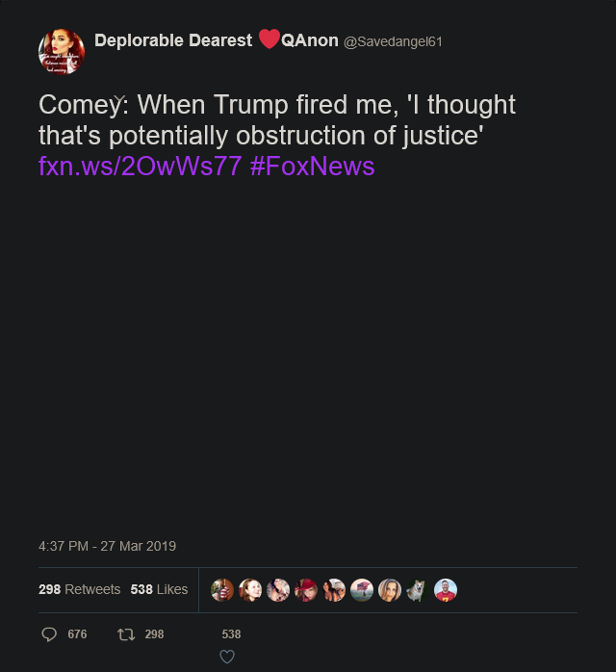Click the reply speech bubble icon

pyautogui.click(x=50, y=634)
